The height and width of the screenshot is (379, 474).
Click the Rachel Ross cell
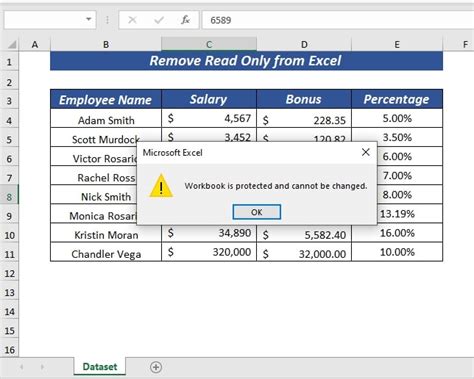[93, 176]
